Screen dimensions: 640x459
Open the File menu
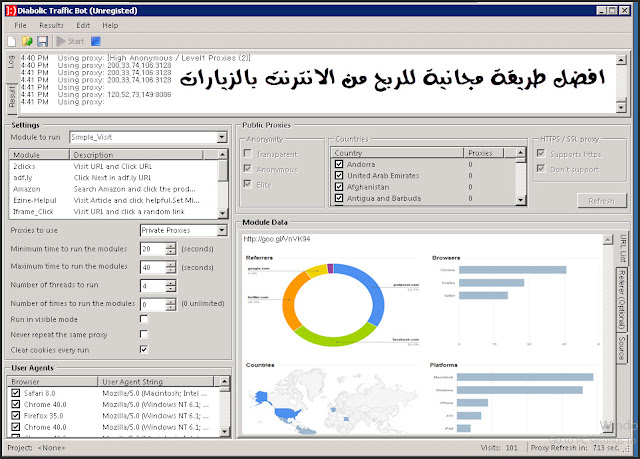20,25
